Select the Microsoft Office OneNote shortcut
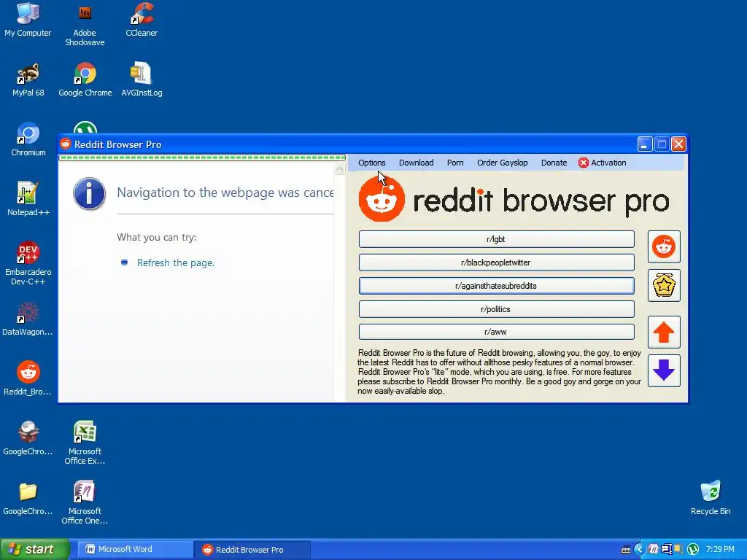Image resolution: width=747 pixels, height=560 pixels. coord(85,503)
